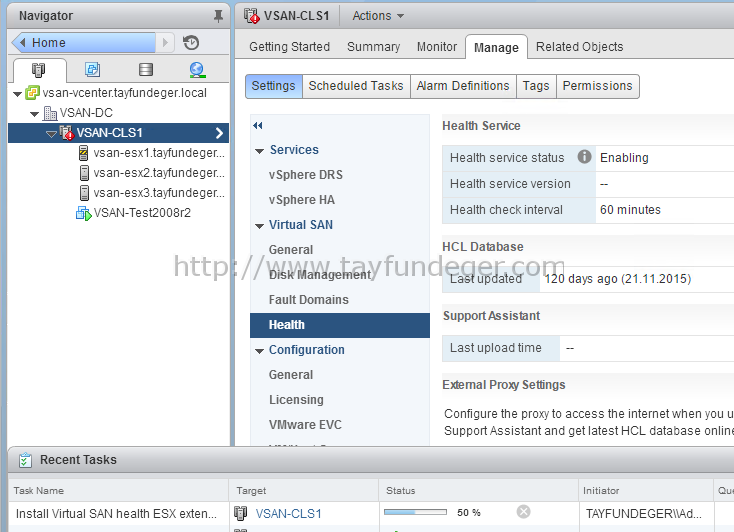Screen dimensions: 734x532
Task: Open the Permissions sub-tab
Action: (597, 86)
